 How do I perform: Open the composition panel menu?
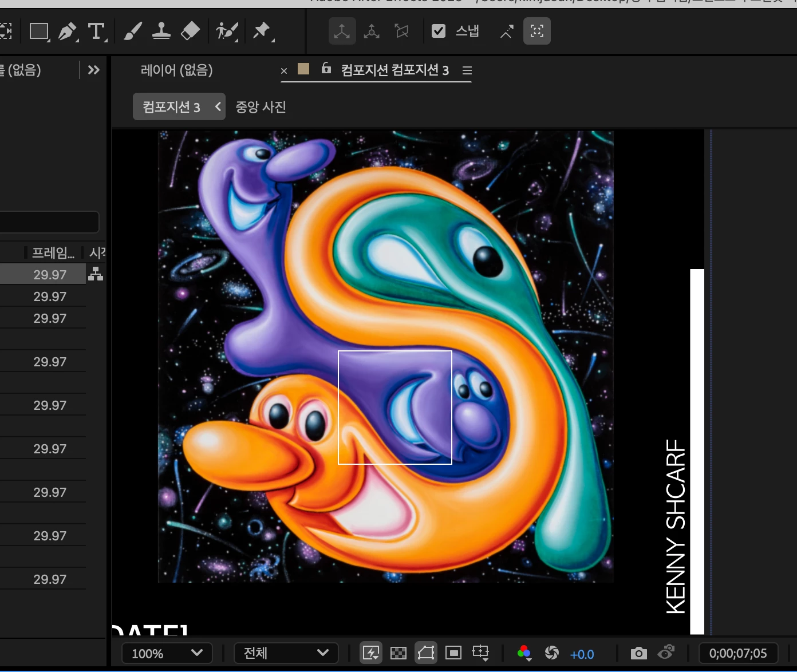pyautogui.click(x=467, y=70)
